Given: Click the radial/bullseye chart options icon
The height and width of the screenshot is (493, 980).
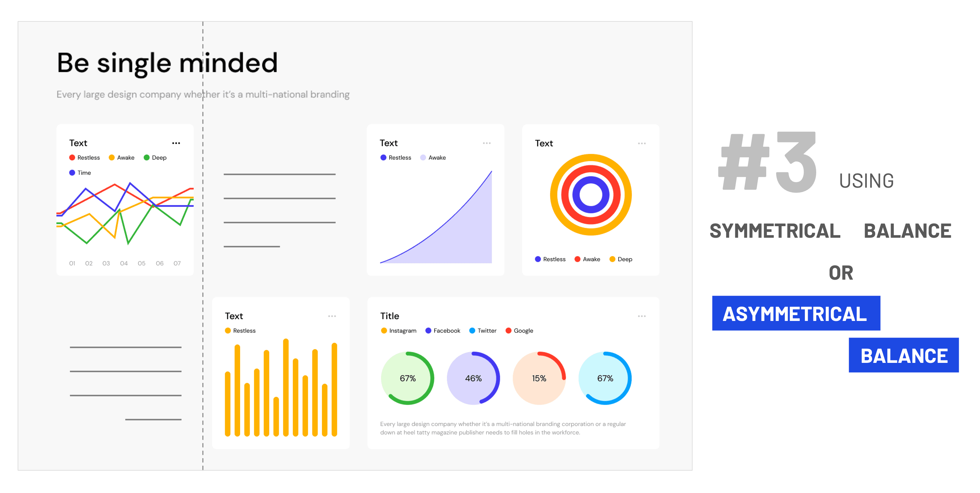Looking at the screenshot, I should tap(642, 143).
